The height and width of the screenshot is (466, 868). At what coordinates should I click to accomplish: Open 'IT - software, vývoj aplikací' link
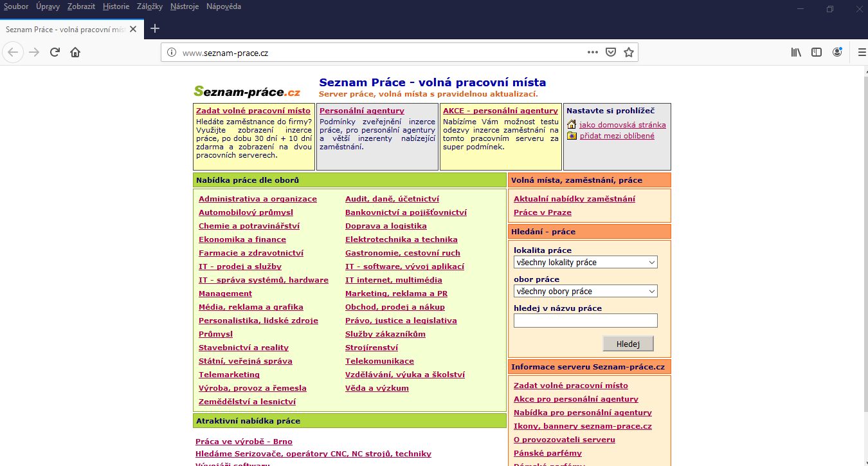[404, 266]
